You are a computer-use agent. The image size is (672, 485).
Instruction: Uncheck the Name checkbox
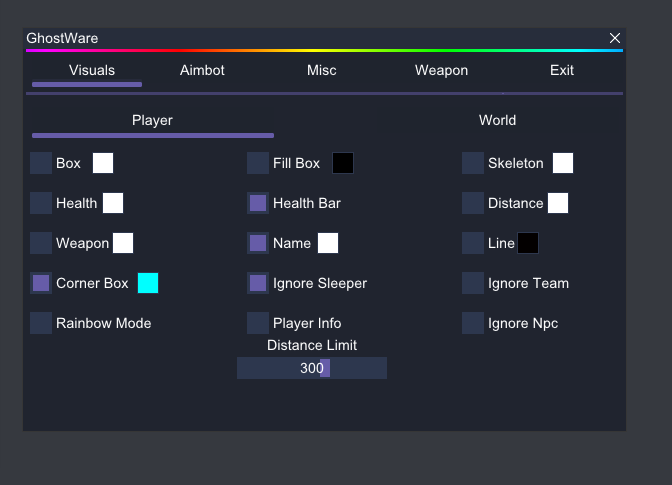(x=258, y=243)
